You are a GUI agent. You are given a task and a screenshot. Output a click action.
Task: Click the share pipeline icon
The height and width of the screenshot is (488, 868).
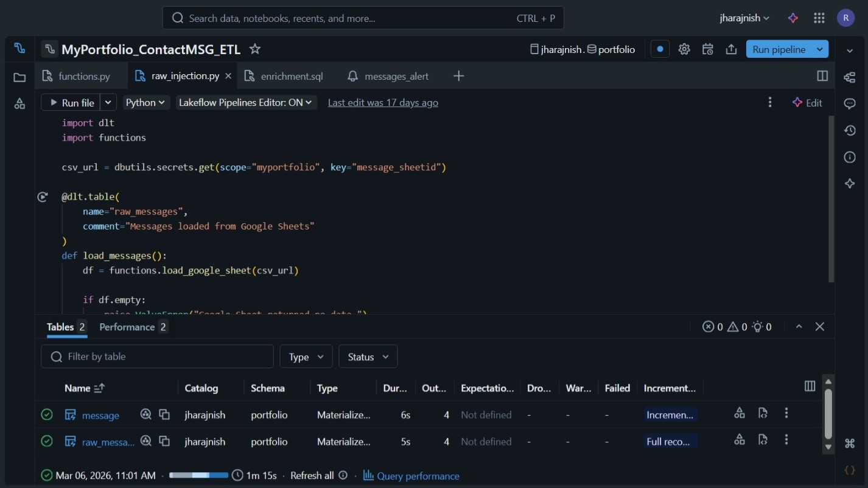pyautogui.click(x=731, y=49)
